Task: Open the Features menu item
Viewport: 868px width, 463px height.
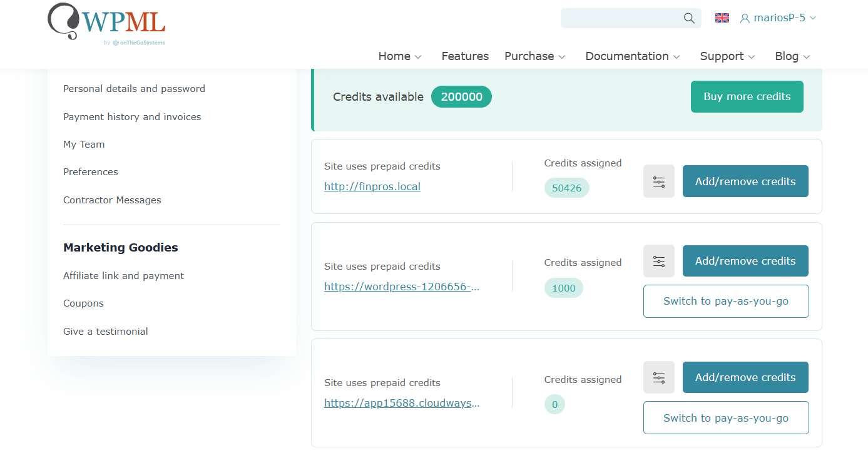Action: (x=465, y=56)
